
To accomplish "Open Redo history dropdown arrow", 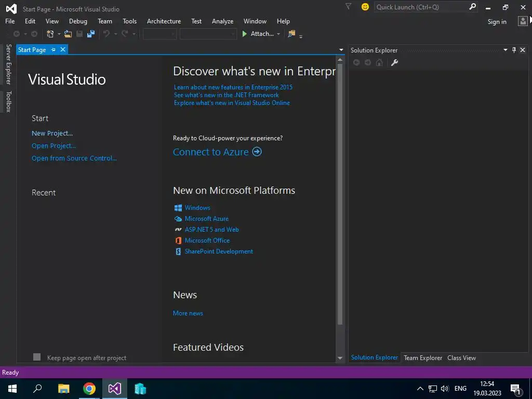I will coord(134,34).
